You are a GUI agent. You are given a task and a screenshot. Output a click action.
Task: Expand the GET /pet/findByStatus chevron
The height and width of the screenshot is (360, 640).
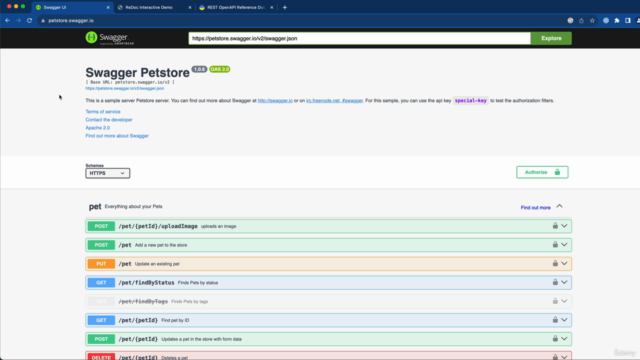[564, 282]
